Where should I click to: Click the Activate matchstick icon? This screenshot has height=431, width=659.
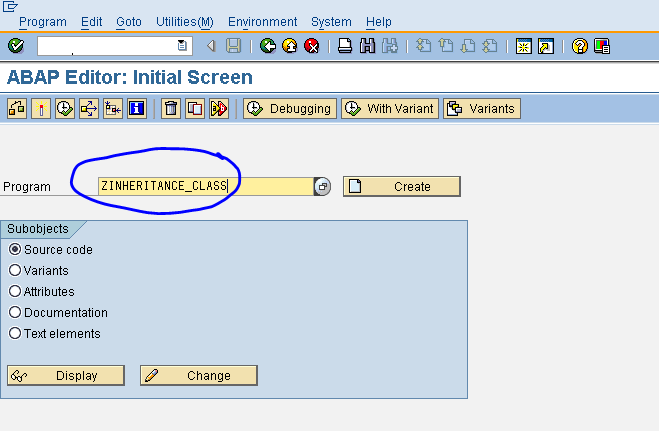pos(41,109)
